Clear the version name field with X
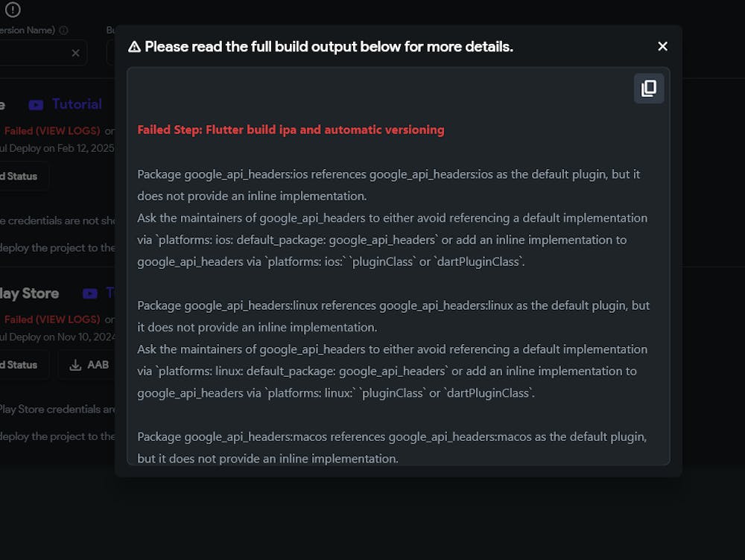The height and width of the screenshot is (560, 745). pos(75,53)
